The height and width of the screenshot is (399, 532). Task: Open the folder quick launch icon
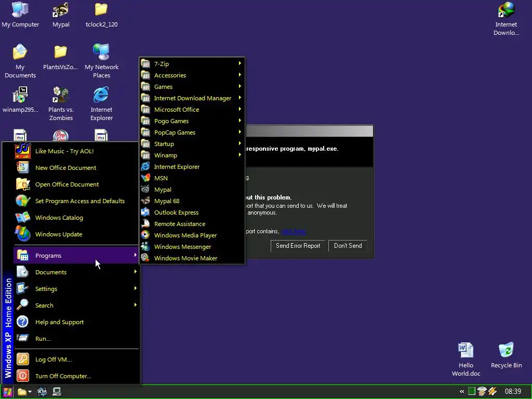click(22, 392)
